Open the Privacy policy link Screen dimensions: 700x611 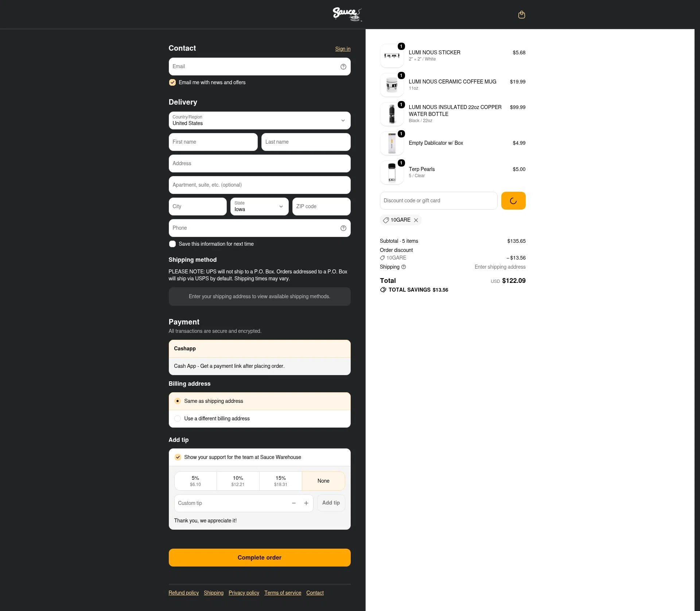click(x=244, y=593)
